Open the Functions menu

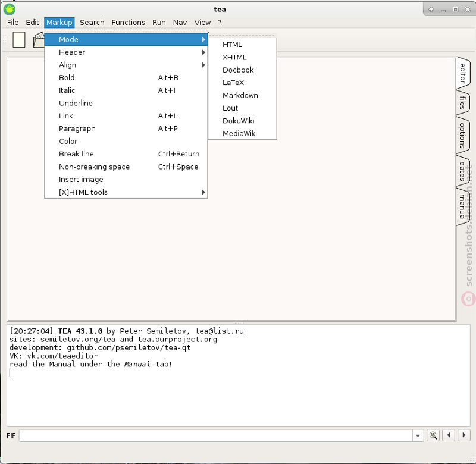click(x=128, y=23)
